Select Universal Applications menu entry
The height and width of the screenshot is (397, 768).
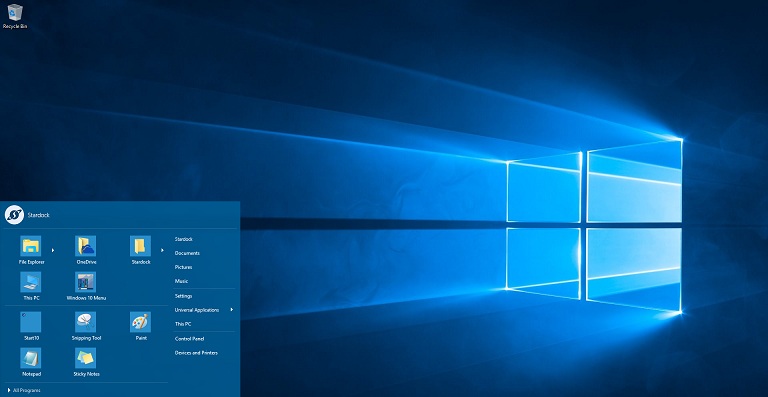point(197,310)
